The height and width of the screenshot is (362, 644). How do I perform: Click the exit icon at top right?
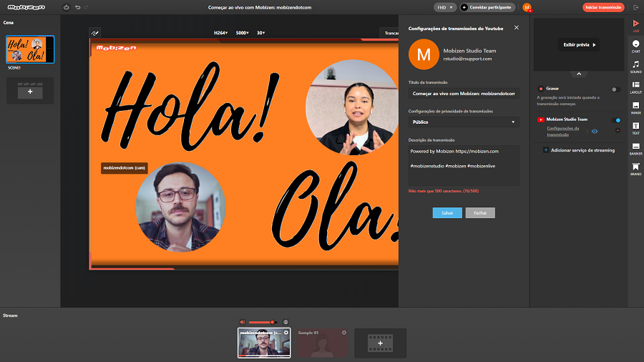point(636,7)
